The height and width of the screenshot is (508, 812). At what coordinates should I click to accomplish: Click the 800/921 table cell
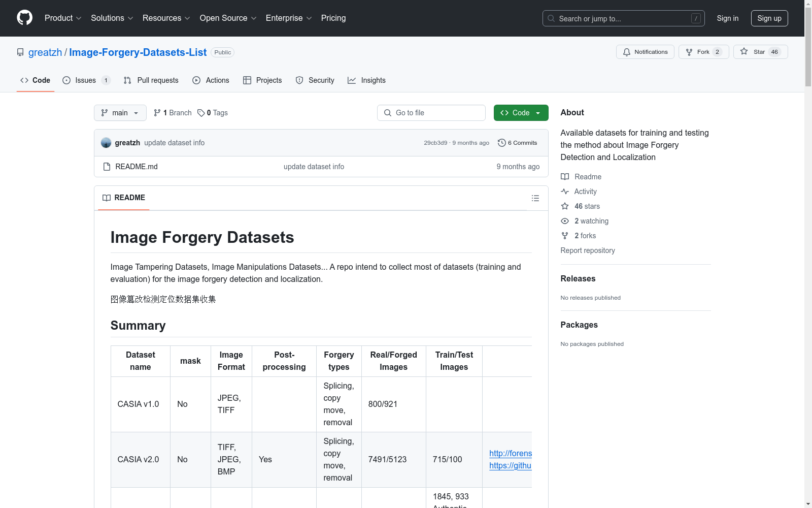point(394,404)
